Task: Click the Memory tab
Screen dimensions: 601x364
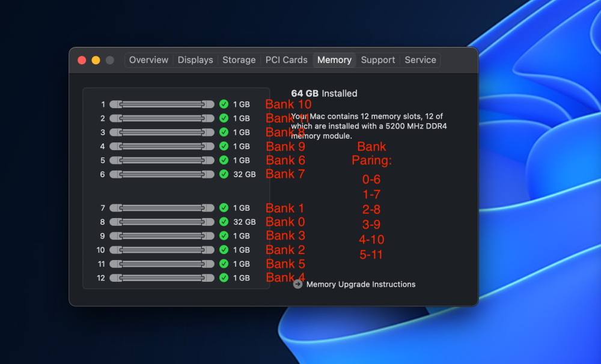Action: (x=334, y=60)
